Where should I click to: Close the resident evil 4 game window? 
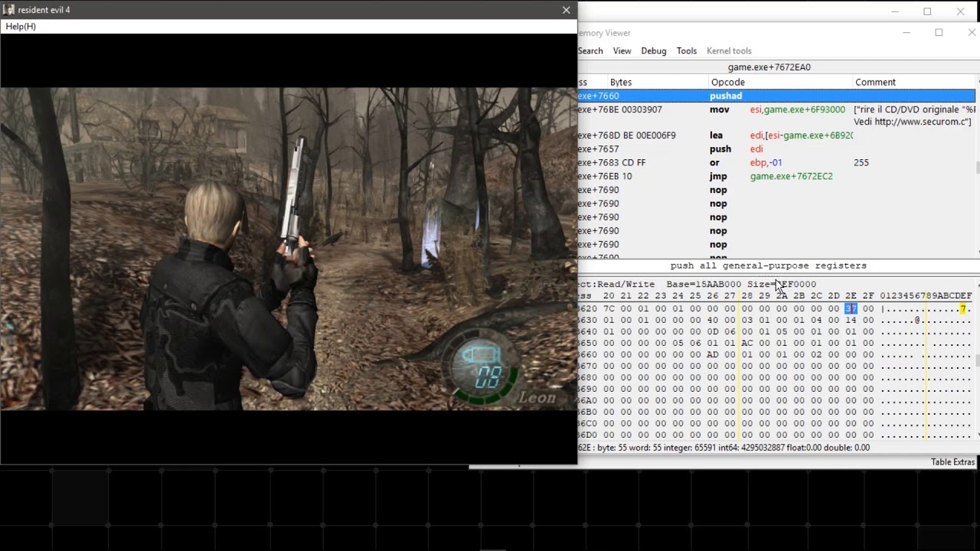tap(566, 10)
